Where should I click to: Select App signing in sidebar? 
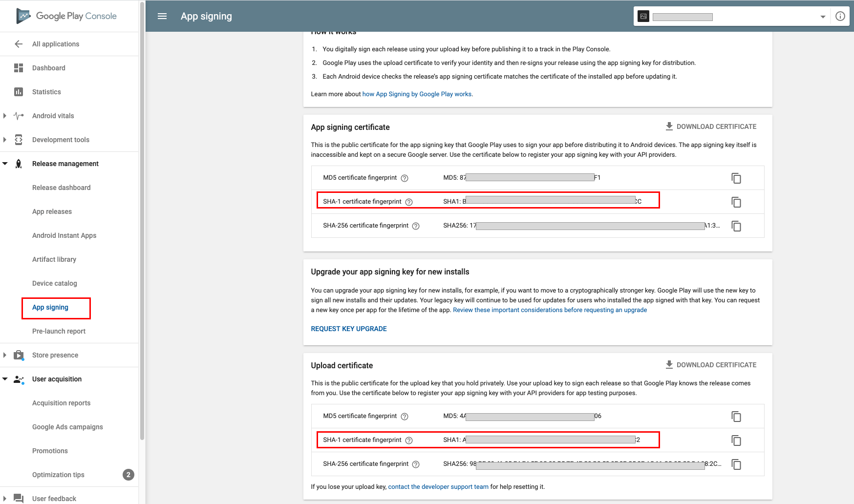click(x=50, y=307)
